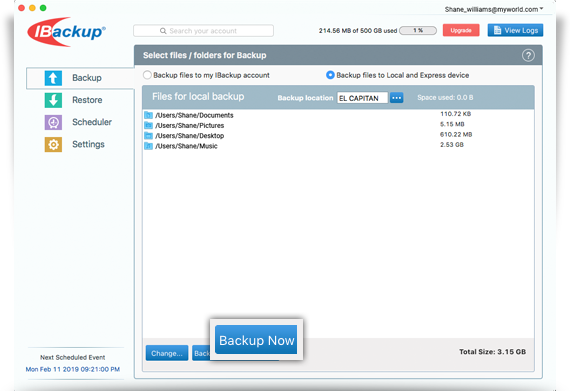Click the Files for local backup heading
The width and height of the screenshot is (570, 391).
click(x=198, y=97)
